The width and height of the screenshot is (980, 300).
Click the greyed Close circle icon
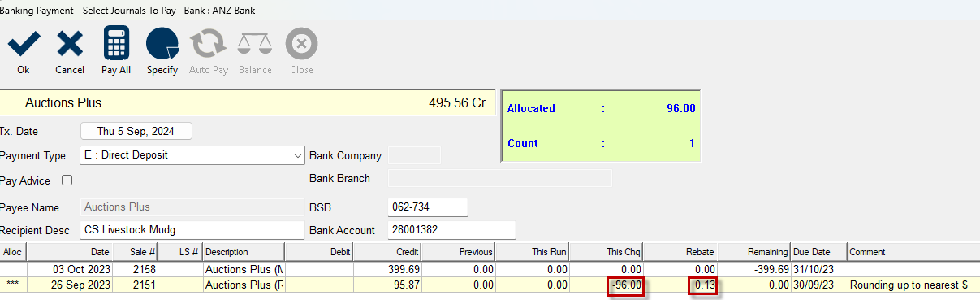(x=301, y=44)
